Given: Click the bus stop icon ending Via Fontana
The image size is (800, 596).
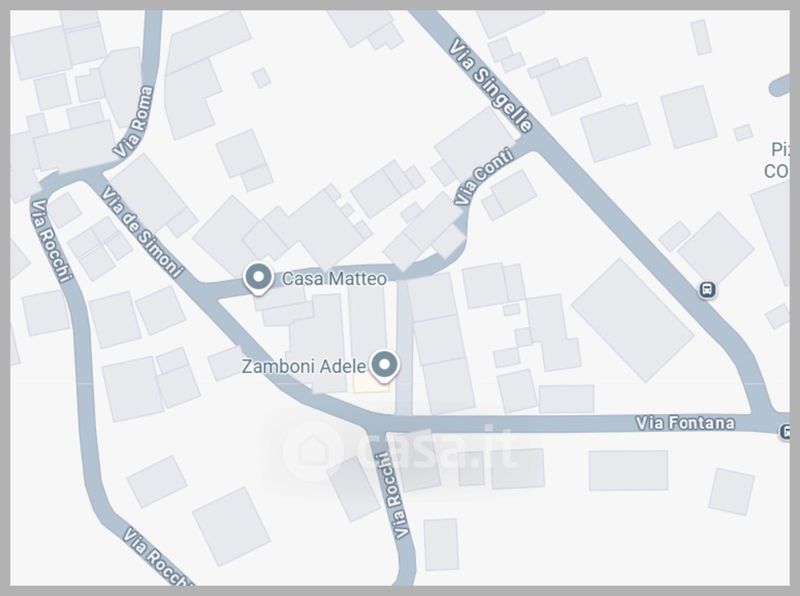Looking at the screenshot, I should point(785,431).
